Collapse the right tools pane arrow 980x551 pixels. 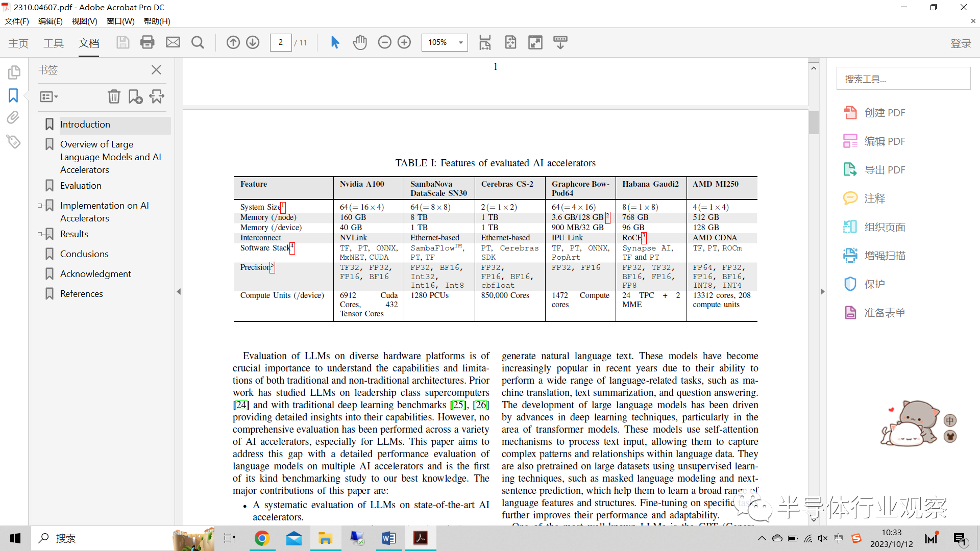(822, 292)
